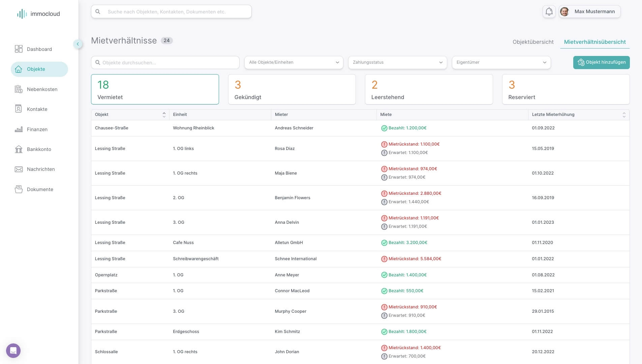The width and height of the screenshot is (642, 364).
Task: Select the Objekte house icon
Action: (x=19, y=69)
